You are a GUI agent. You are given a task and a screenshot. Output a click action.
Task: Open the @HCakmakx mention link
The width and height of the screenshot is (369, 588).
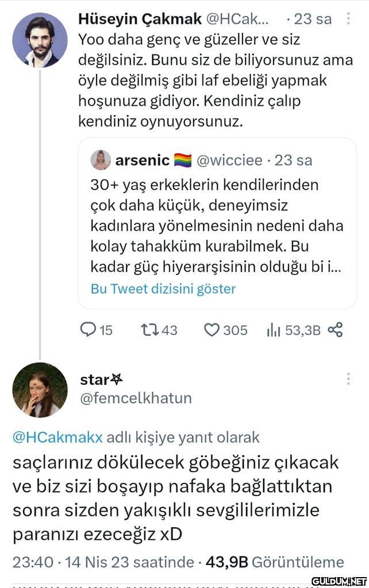(x=57, y=437)
